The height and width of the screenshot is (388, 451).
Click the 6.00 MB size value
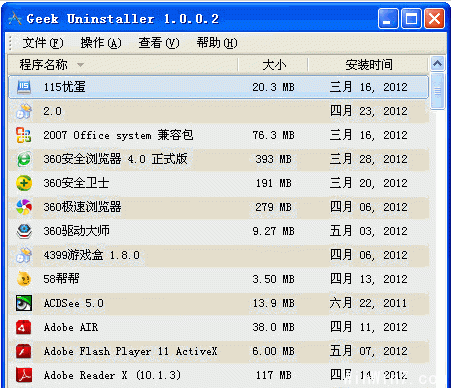point(273,351)
